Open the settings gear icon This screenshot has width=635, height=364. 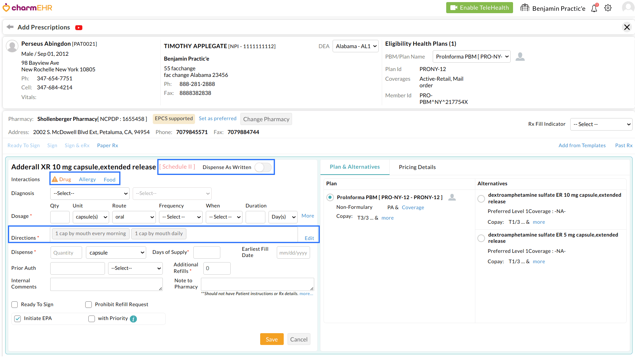pyautogui.click(x=608, y=8)
